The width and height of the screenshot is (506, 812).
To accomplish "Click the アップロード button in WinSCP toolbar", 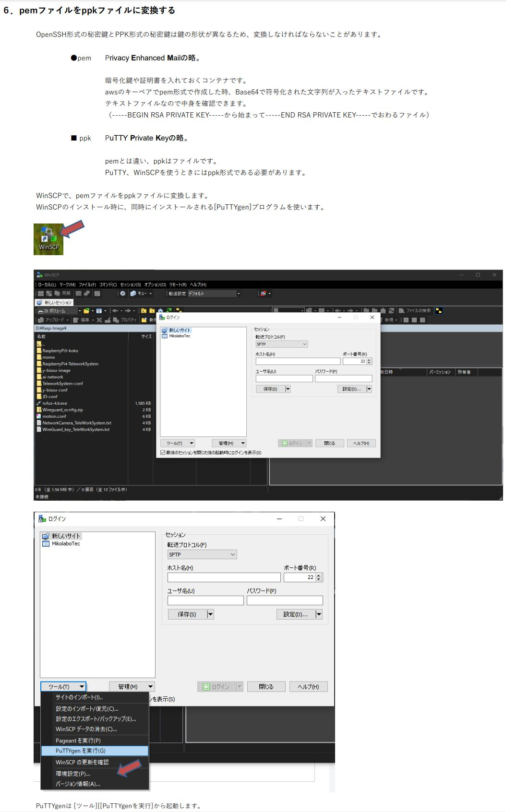I will 53,320.
